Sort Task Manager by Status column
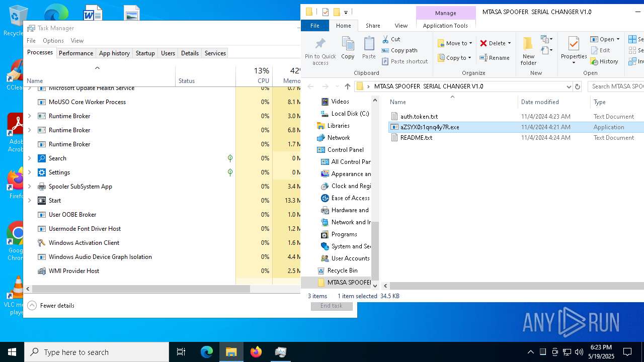The height and width of the screenshot is (362, 644). point(205,75)
